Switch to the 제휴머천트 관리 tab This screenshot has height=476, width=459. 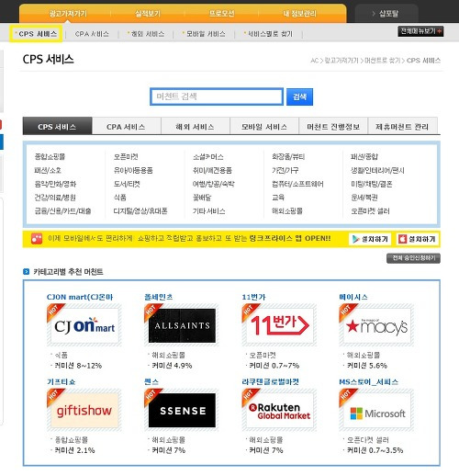(402, 126)
